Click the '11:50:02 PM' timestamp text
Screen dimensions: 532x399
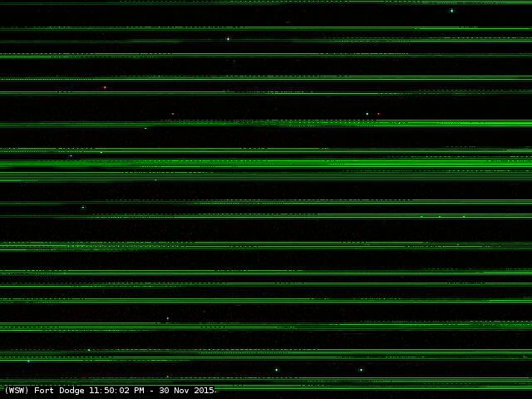click(116, 391)
